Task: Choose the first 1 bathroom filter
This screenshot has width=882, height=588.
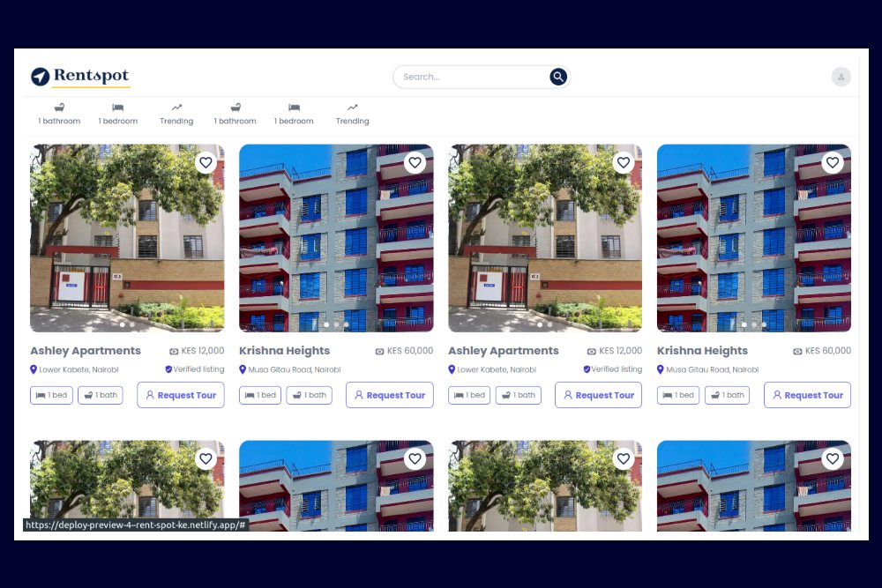Action: click(59, 114)
